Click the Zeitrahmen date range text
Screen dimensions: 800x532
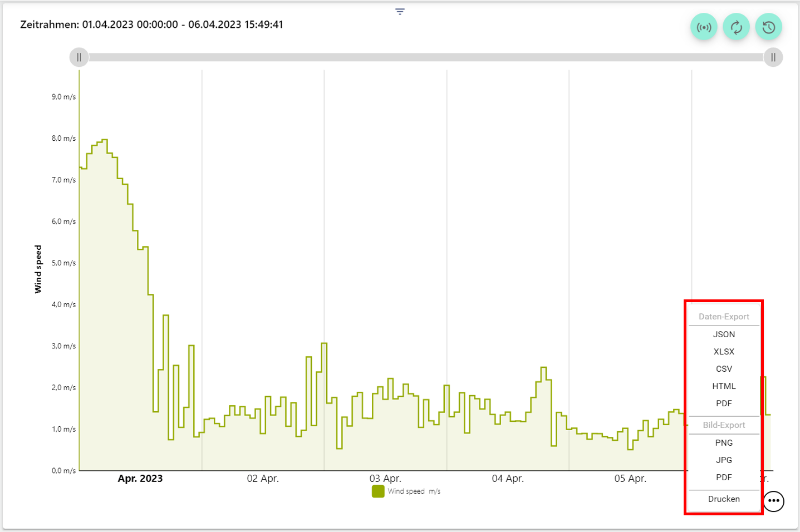151,24
